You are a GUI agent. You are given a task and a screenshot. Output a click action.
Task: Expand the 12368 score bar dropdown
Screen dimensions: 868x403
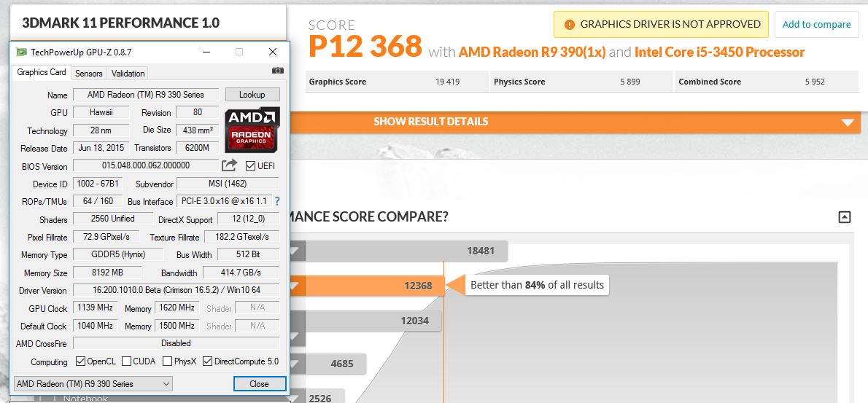(295, 286)
